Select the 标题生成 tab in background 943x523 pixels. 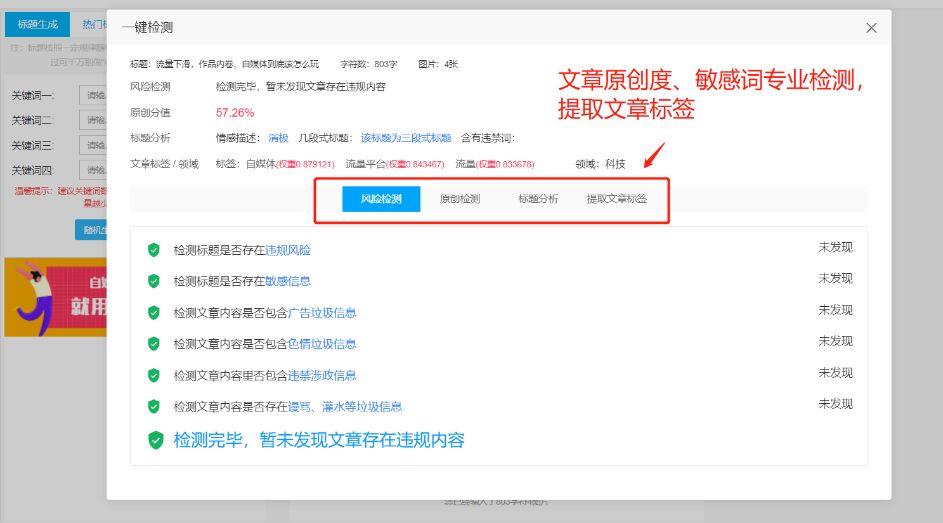click(x=37, y=24)
